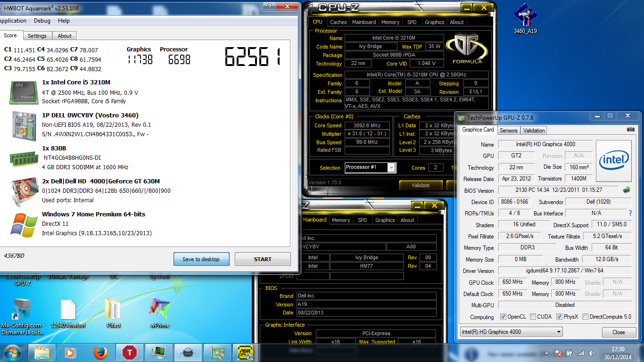This screenshot has width=644, height=362.
Task: Click the Driver Version field in GPU-Z
Action: point(565,271)
